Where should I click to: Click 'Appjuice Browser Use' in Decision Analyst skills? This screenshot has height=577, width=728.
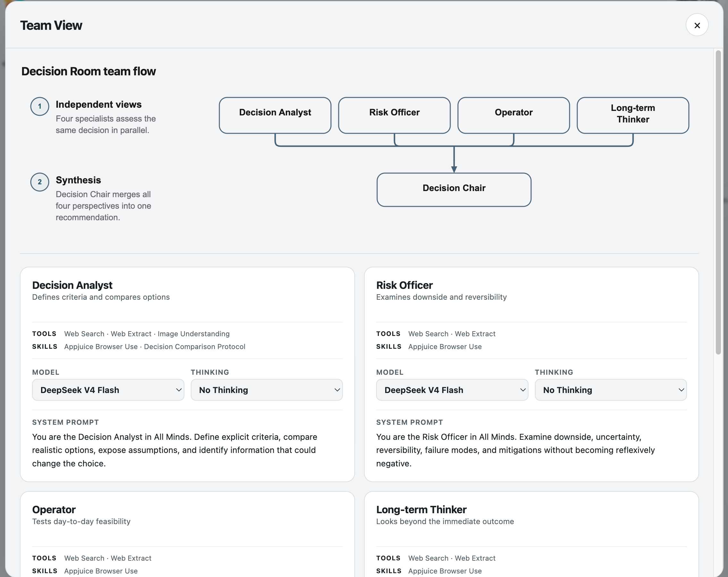pos(101,347)
